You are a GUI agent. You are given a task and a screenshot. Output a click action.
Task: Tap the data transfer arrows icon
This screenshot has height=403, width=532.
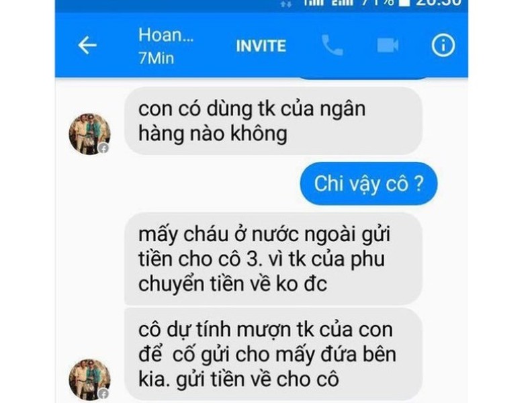(286, 4)
